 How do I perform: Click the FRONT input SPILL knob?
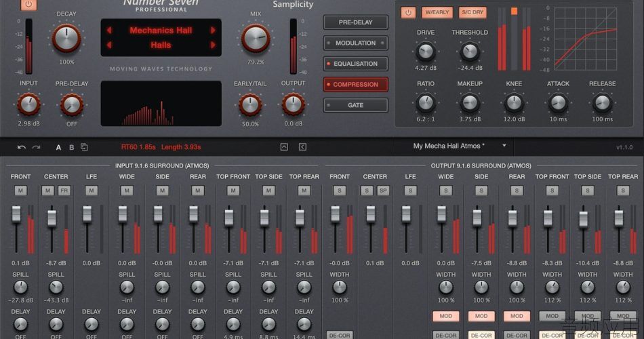click(20, 287)
